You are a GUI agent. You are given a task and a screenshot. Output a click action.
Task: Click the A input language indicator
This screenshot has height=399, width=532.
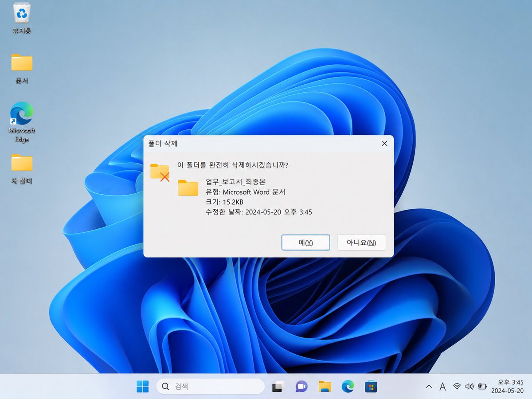coord(442,387)
